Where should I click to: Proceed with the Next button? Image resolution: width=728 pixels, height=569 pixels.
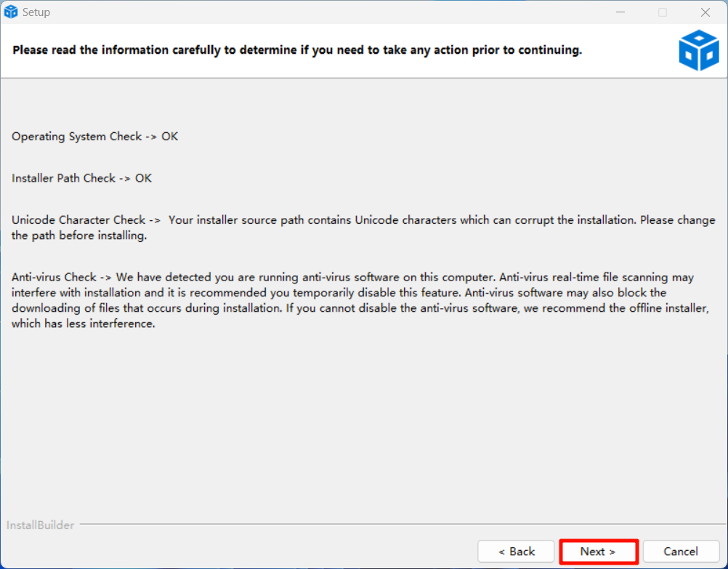tap(598, 552)
